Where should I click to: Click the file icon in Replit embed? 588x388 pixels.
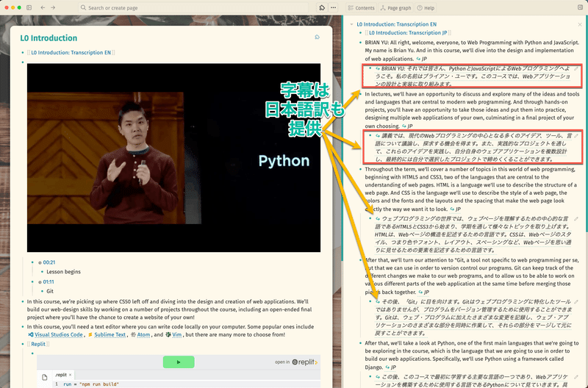[x=44, y=377]
